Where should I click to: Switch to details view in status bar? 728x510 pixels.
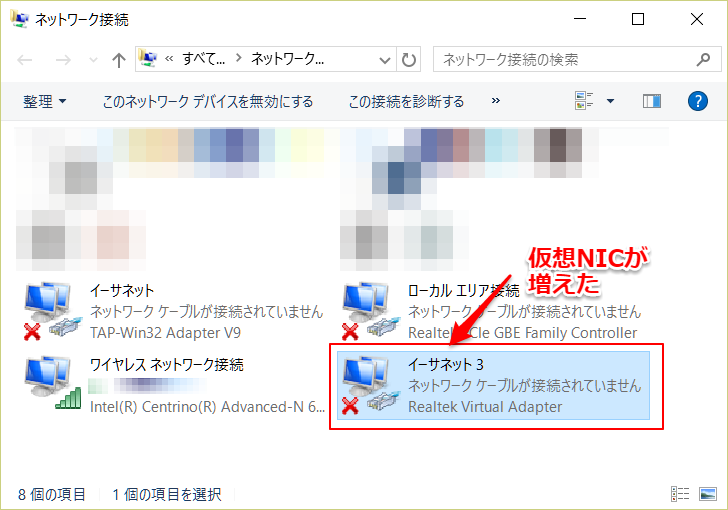click(680, 494)
